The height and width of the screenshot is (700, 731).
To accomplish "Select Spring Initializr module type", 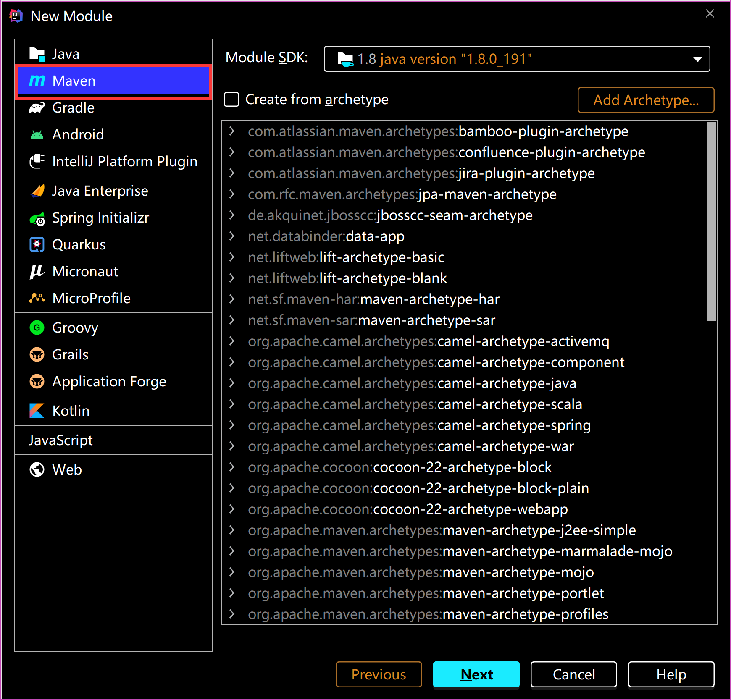I will point(113,218).
